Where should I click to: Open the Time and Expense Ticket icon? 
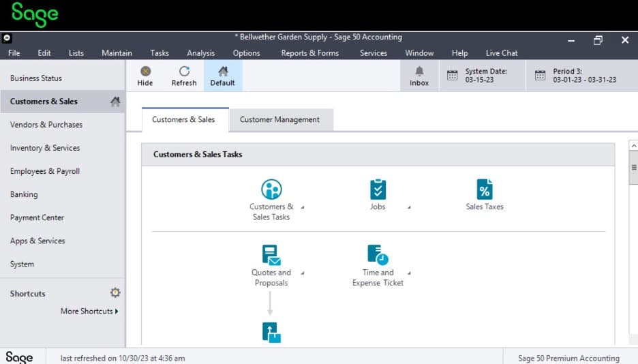point(378,255)
